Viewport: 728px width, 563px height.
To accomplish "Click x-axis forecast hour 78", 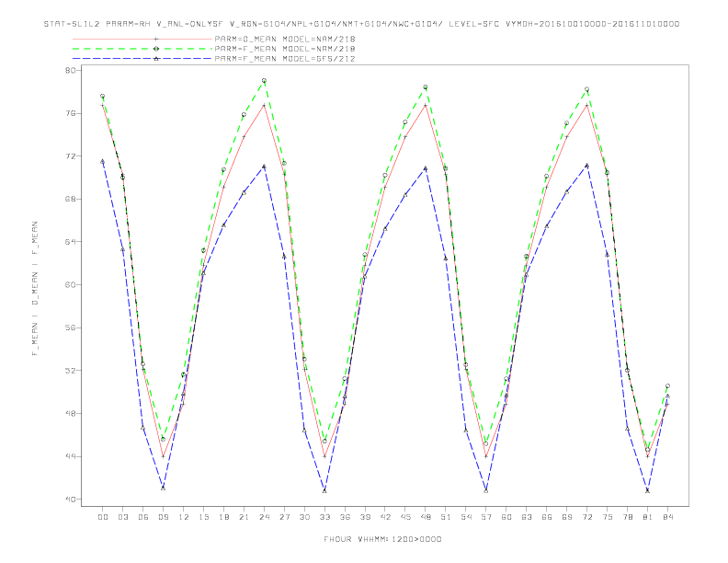I will tap(628, 517).
